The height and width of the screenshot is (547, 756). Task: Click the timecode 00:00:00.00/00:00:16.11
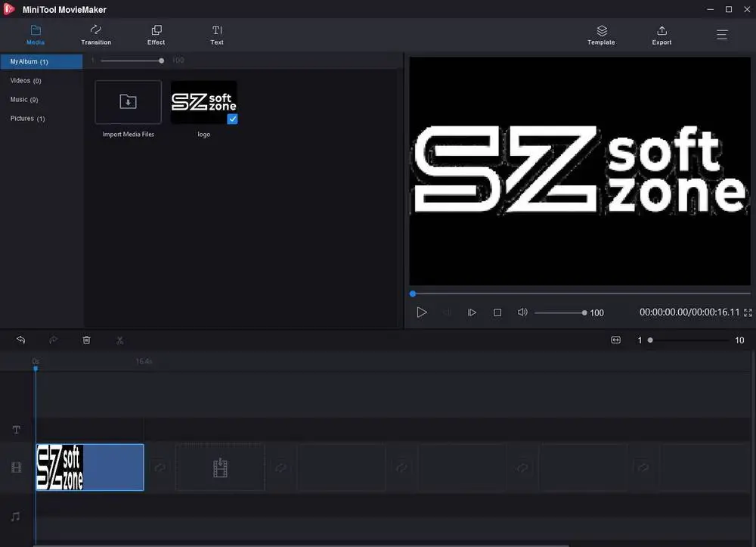tap(689, 312)
